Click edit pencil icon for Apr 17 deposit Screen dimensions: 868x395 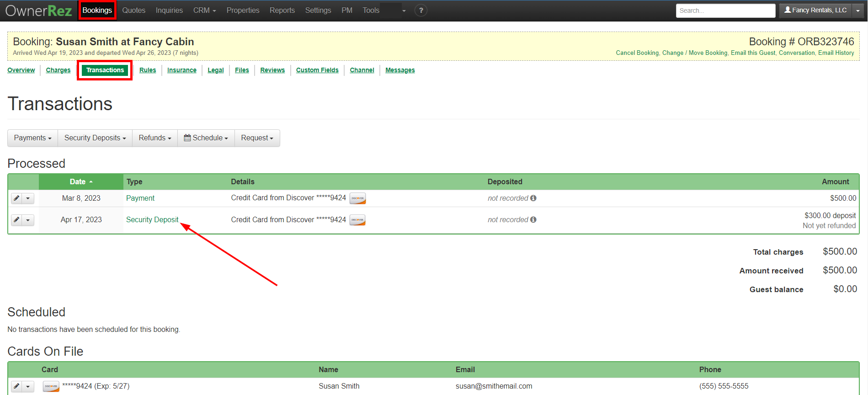point(16,220)
